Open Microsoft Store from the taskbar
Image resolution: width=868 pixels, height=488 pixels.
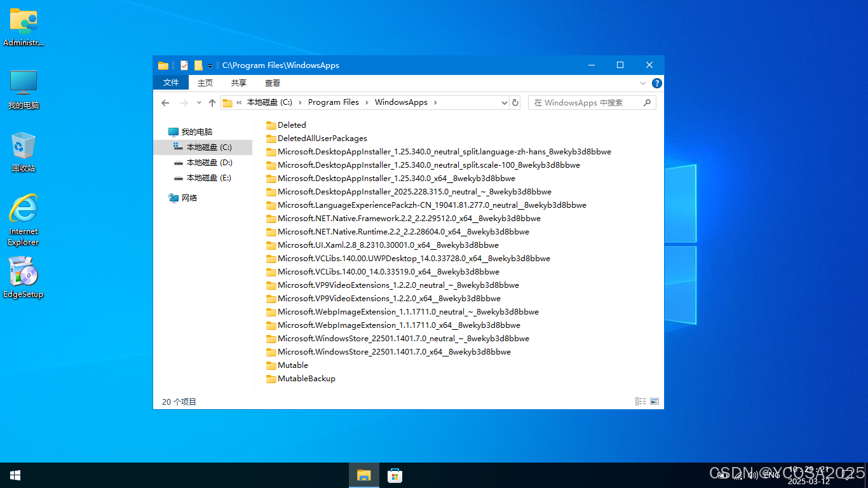click(x=395, y=475)
